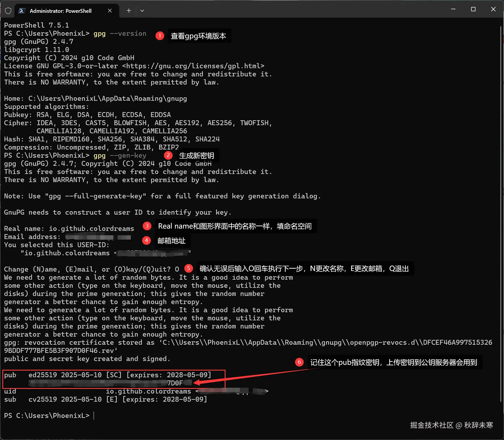Click the PowerShell icon on the tab
This screenshot has width=504, height=440.
coord(22,11)
